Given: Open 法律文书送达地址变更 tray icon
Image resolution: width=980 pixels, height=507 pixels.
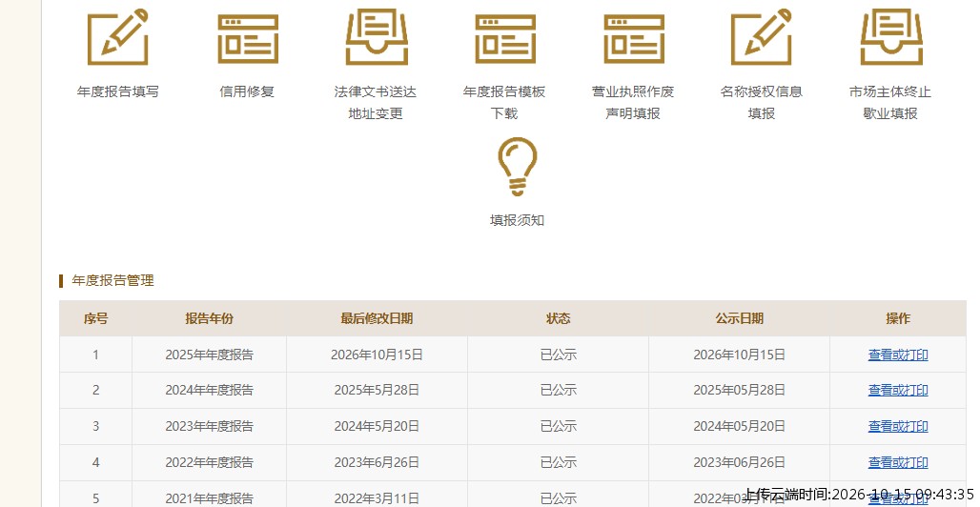Looking at the screenshot, I should click(x=377, y=37).
